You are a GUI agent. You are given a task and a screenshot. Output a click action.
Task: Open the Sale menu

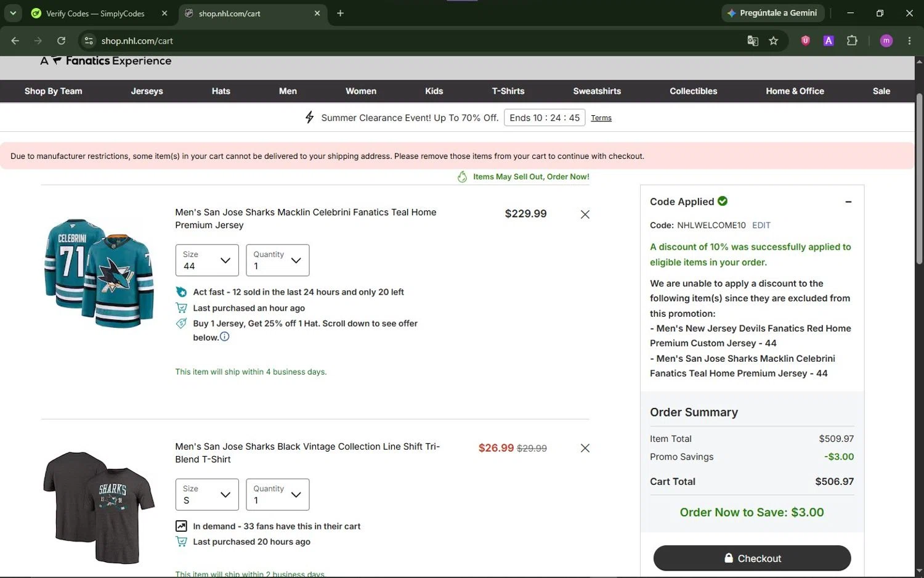[x=881, y=91]
